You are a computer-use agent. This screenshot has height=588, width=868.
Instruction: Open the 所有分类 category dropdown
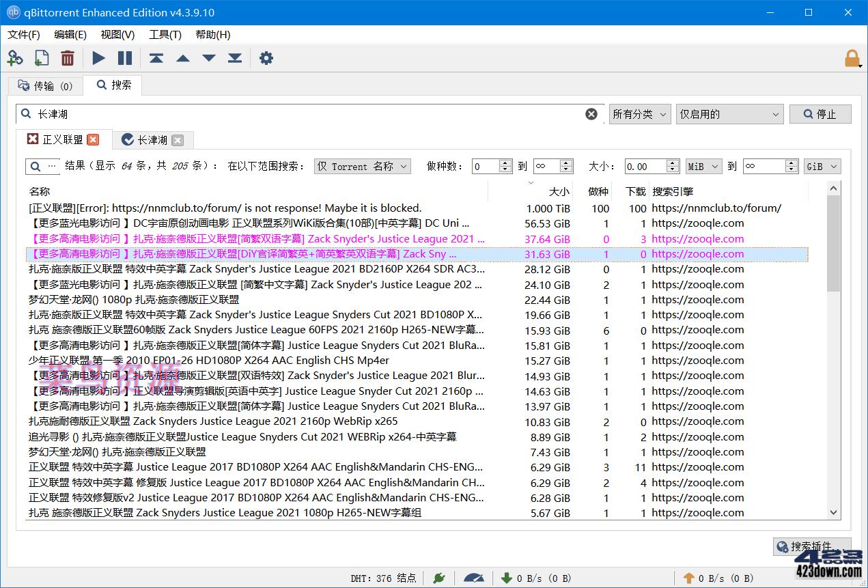pos(639,114)
